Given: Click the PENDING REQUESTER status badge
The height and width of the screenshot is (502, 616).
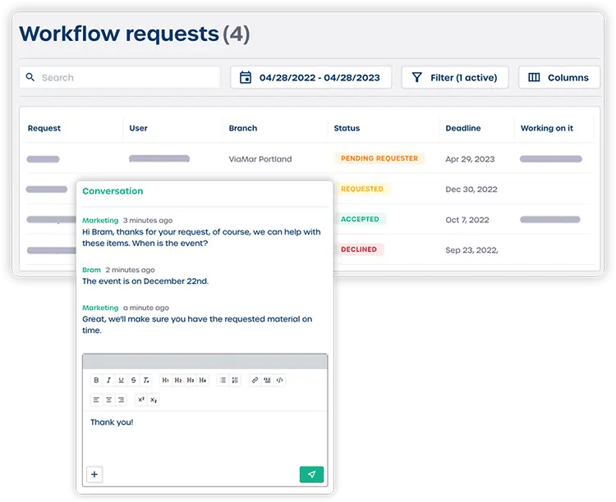Looking at the screenshot, I should [x=379, y=158].
